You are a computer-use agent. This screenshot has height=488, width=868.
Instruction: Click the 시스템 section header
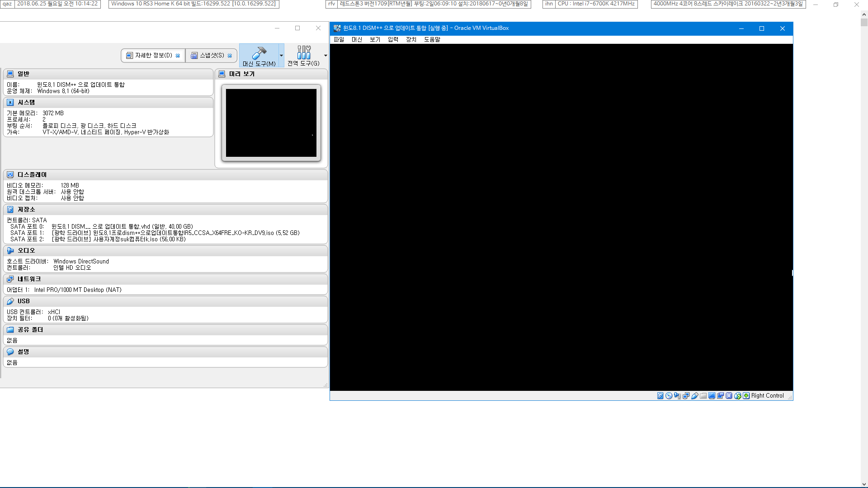[108, 103]
